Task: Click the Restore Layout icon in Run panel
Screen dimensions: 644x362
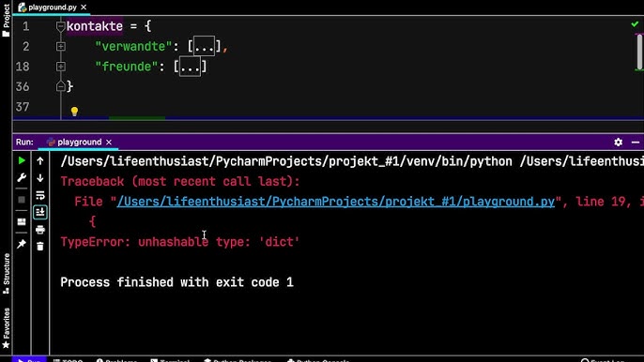Action: coord(22,222)
